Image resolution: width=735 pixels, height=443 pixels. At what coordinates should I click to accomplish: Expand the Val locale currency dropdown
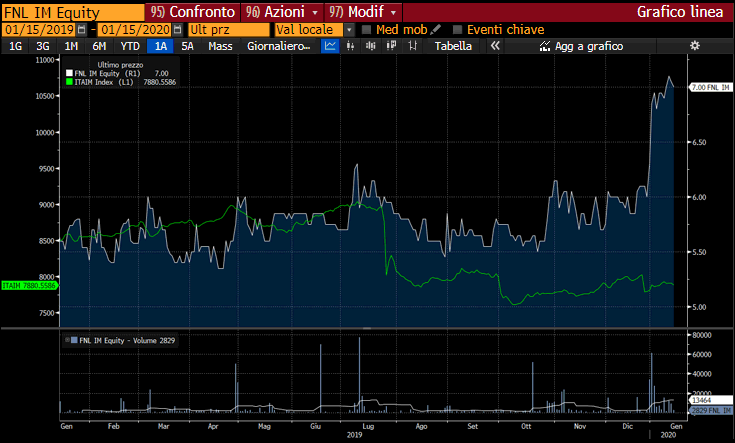[x=349, y=30]
